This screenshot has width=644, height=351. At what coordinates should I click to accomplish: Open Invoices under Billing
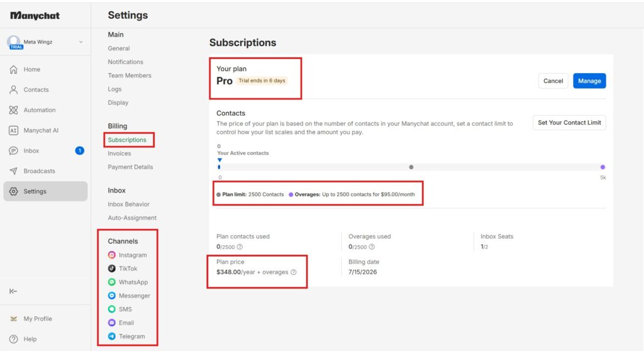coord(119,153)
